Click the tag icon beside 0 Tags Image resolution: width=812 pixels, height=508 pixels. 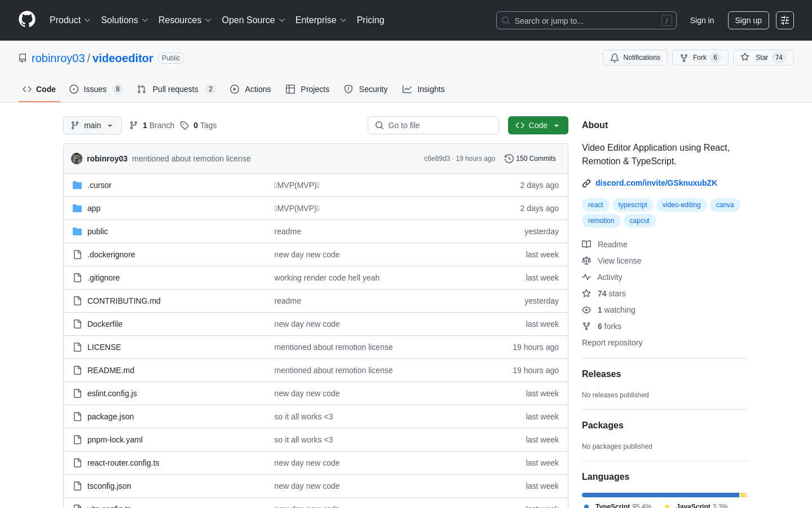click(184, 125)
